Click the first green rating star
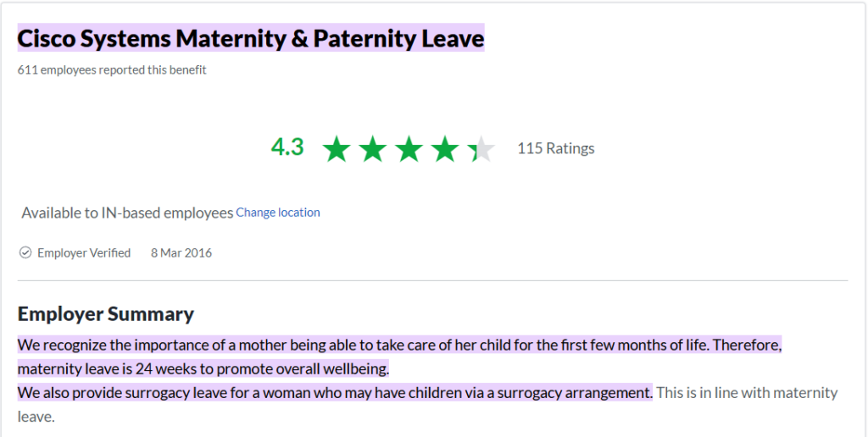868x437 pixels. point(337,149)
